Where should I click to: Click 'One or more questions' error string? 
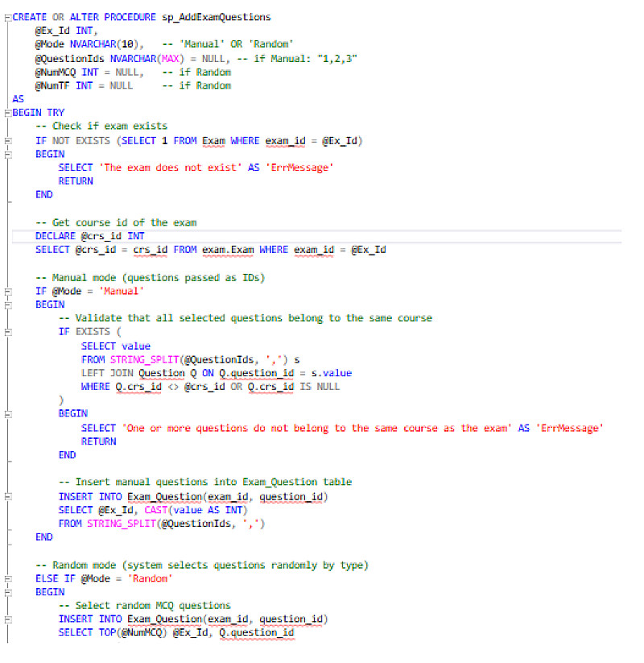point(316,429)
